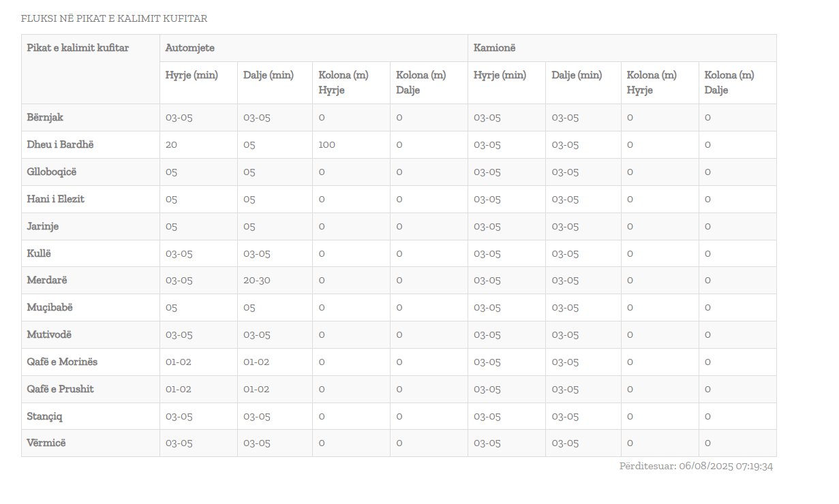
Task: Select the Pikat e kalimit kufitar header
Action: [78, 48]
